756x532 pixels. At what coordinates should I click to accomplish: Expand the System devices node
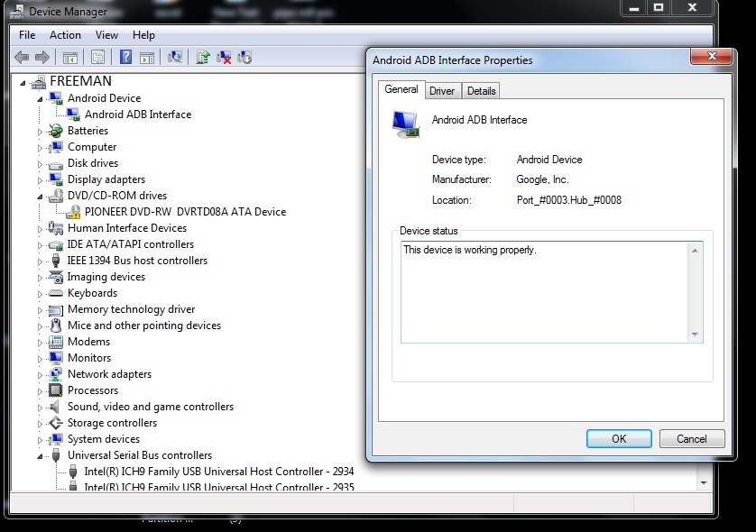[40, 439]
